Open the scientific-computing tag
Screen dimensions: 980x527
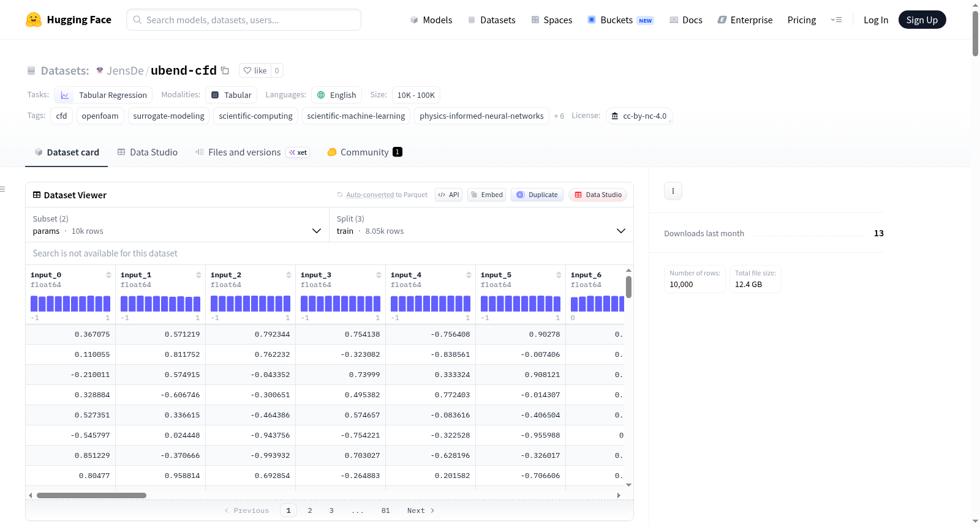tap(256, 116)
